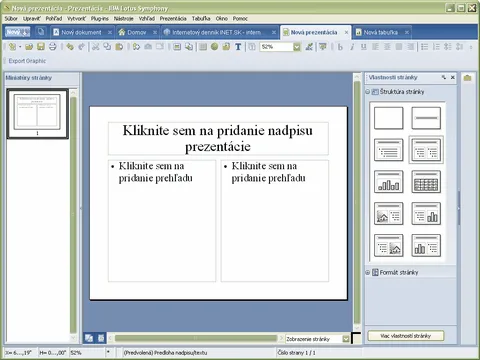The image size is (480, 360).
Task: Click Export Graphic toolbar button
Action: click(x=27, y=61)
